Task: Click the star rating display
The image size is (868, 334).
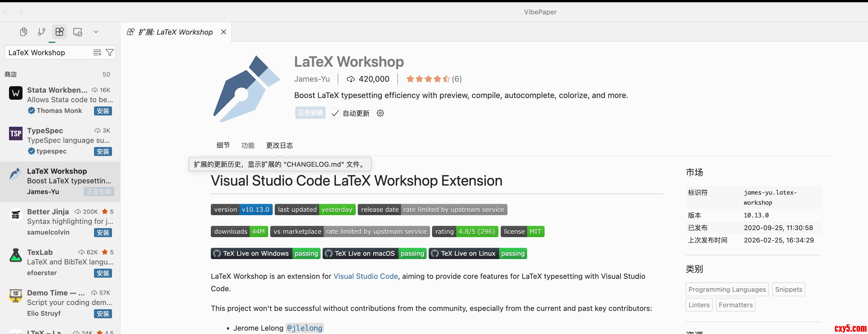Action: click(428, 79)
